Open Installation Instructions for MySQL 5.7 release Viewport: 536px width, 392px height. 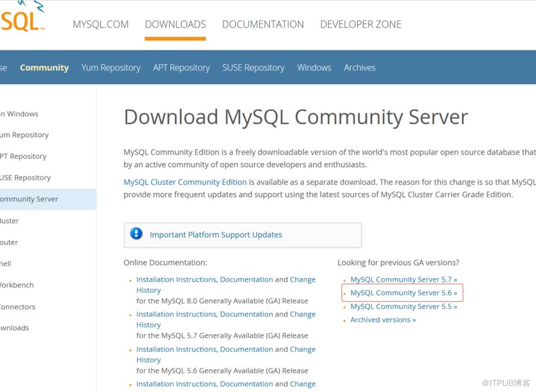click(x=176, y=314)
